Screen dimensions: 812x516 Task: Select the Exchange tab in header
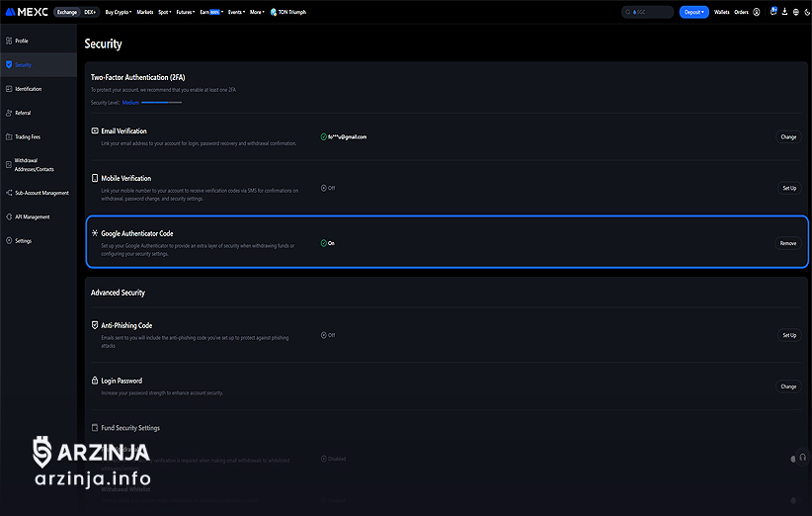67,12
